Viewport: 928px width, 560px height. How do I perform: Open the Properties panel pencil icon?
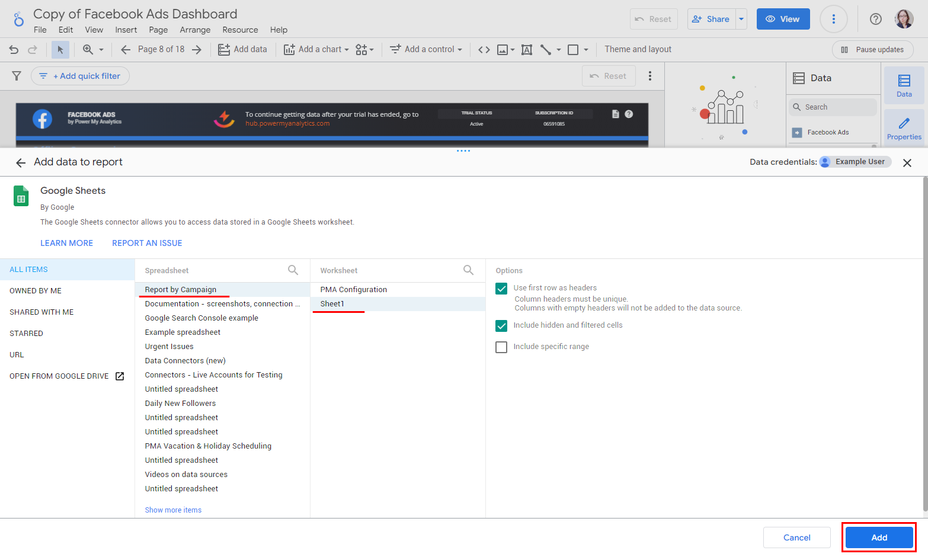tap(904, 128)
